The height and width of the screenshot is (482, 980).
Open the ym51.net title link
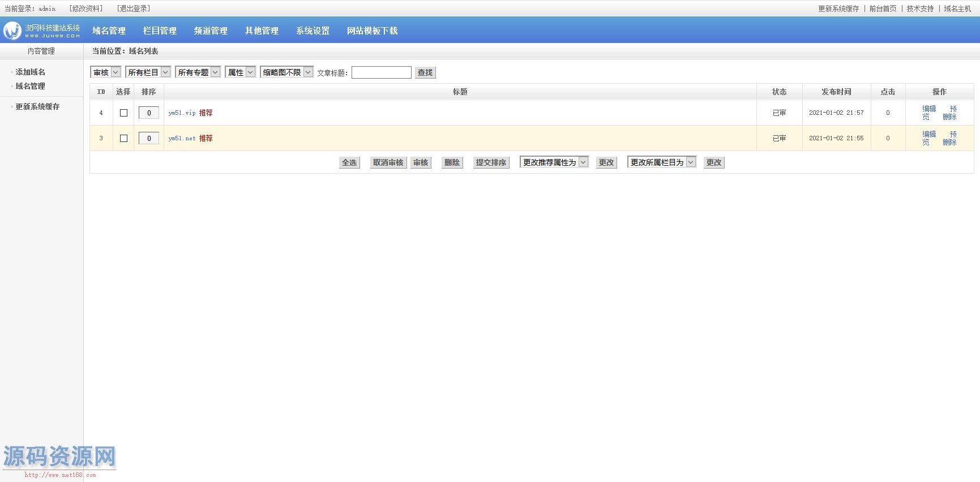point(182,138)
